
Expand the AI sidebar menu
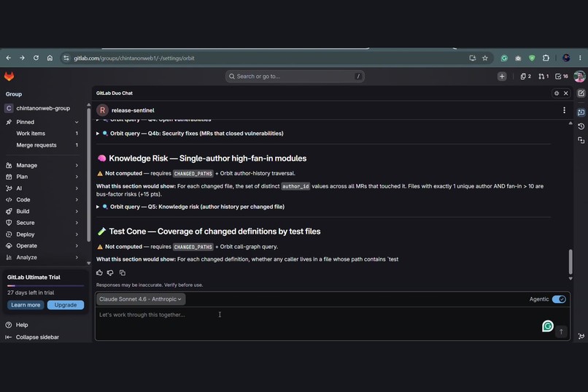[x=42, y=188]
